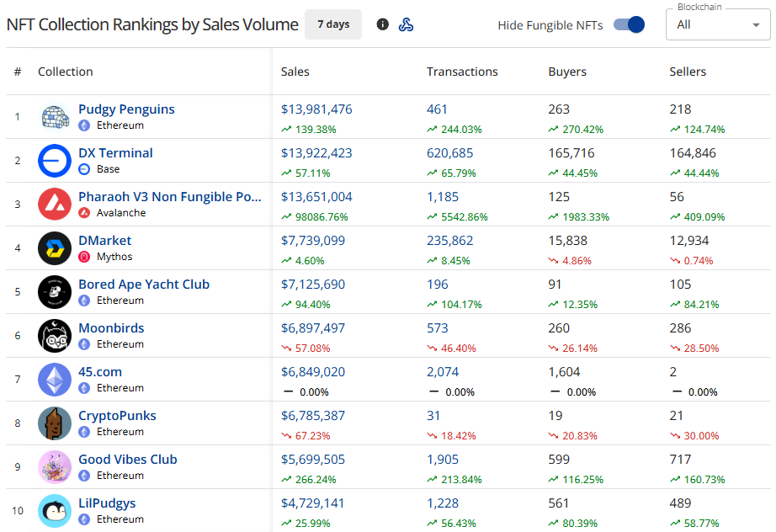
Task: Click the CryptoPunks pixel avatar
Action: tap(55, 423)
